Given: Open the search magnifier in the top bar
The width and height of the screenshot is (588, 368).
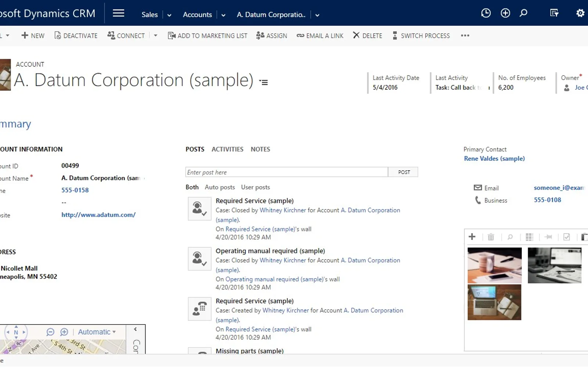Looking at the screenshot, I should (x=524, y=13).
